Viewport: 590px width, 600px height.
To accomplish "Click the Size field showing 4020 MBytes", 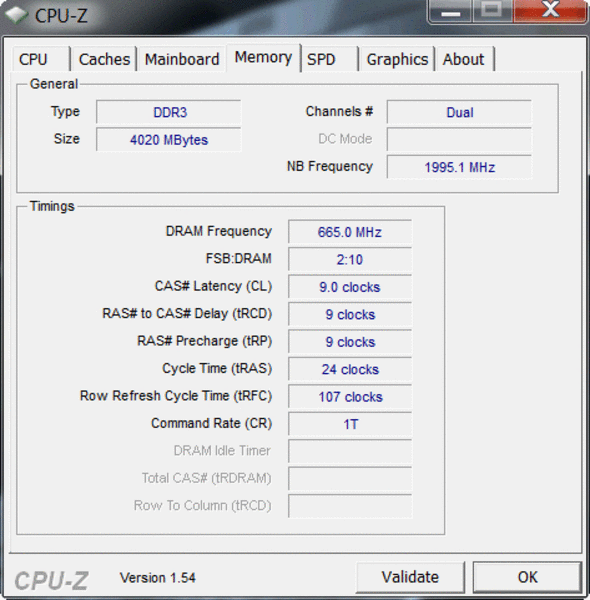I will [x=169, y=140].
